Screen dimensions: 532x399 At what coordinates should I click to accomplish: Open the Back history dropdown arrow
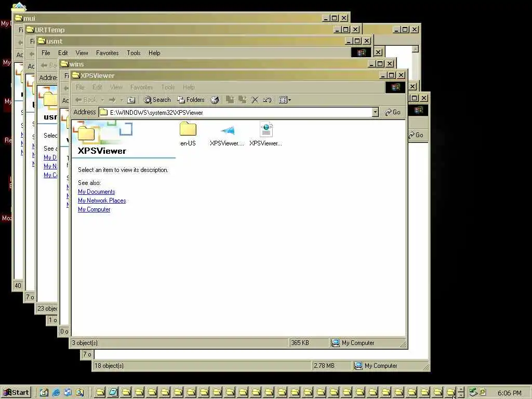click(x=102, y=100)
